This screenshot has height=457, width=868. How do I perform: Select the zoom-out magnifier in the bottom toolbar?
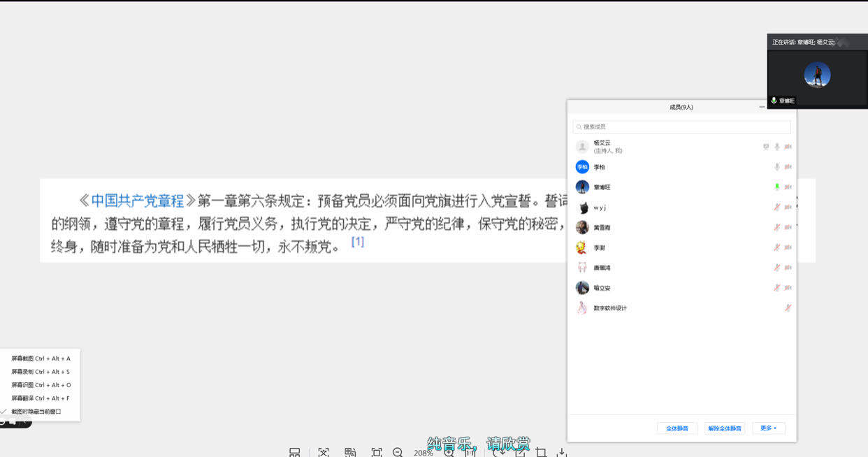point(397,453)
